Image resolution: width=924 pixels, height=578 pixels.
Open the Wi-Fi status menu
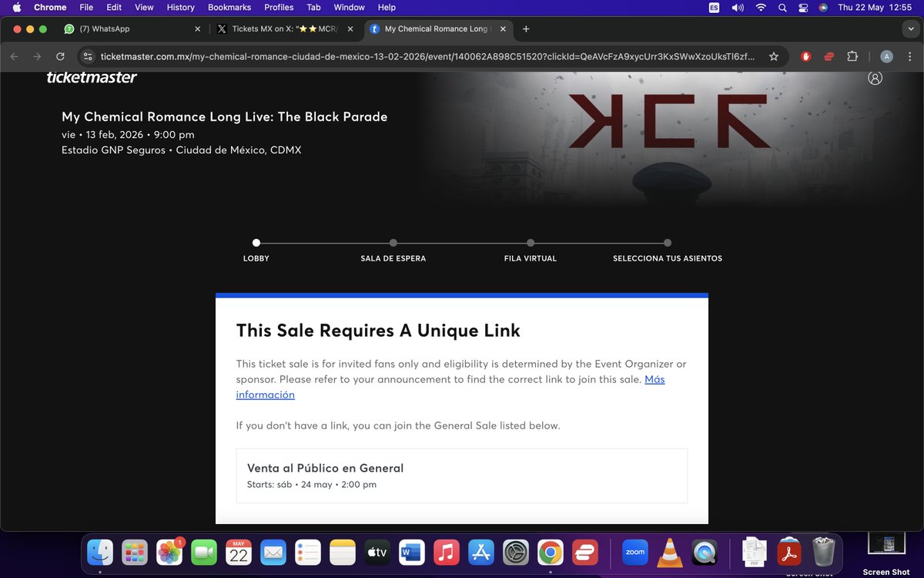pos(761,7)
